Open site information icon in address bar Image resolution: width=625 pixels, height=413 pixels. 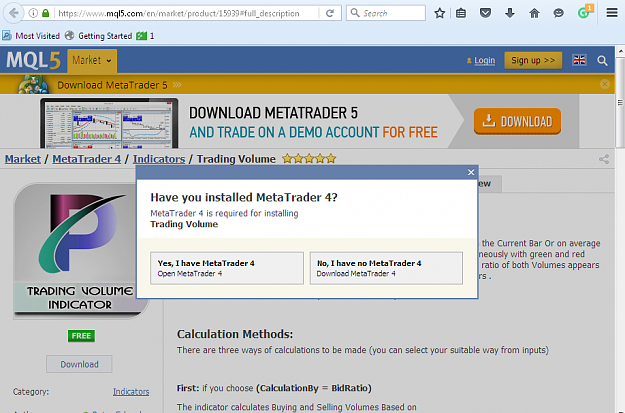(33, 13)
